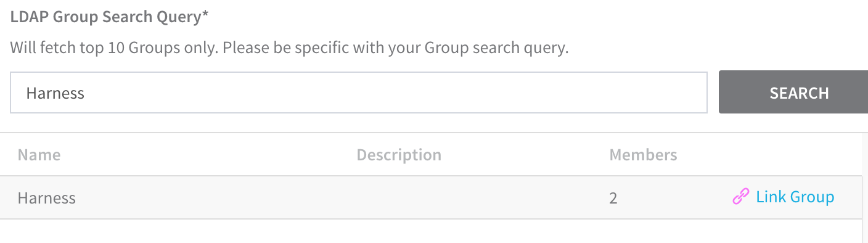Click blank area below the Harness row
Image resolution: width=868 pixels, height=243 pixels.
pyautogui.click(x=432, y=231)
